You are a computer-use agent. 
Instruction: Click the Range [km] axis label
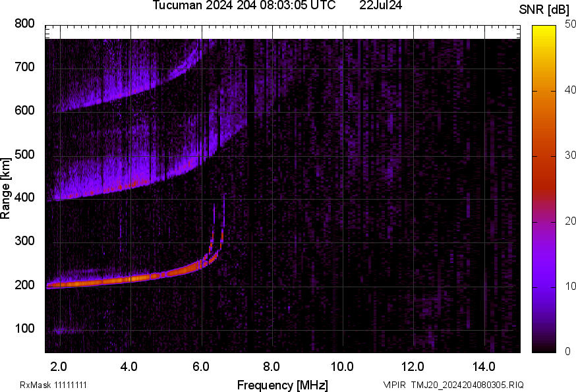click(6, 192)
